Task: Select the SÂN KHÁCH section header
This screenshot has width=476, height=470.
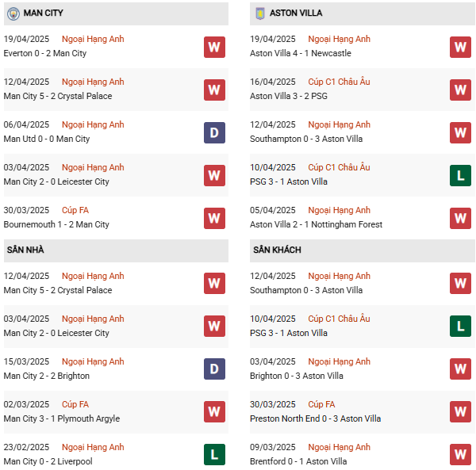Action: [277, 250]
